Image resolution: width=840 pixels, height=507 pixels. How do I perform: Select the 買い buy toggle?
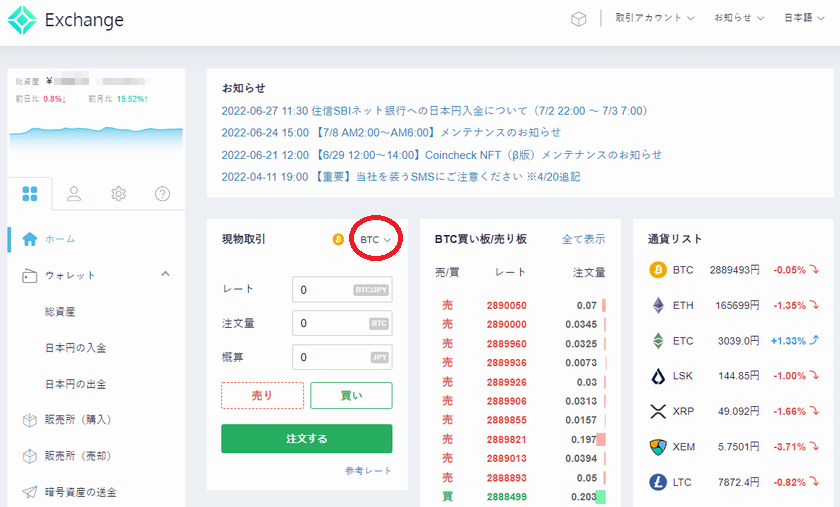click(x=351, y=396)
